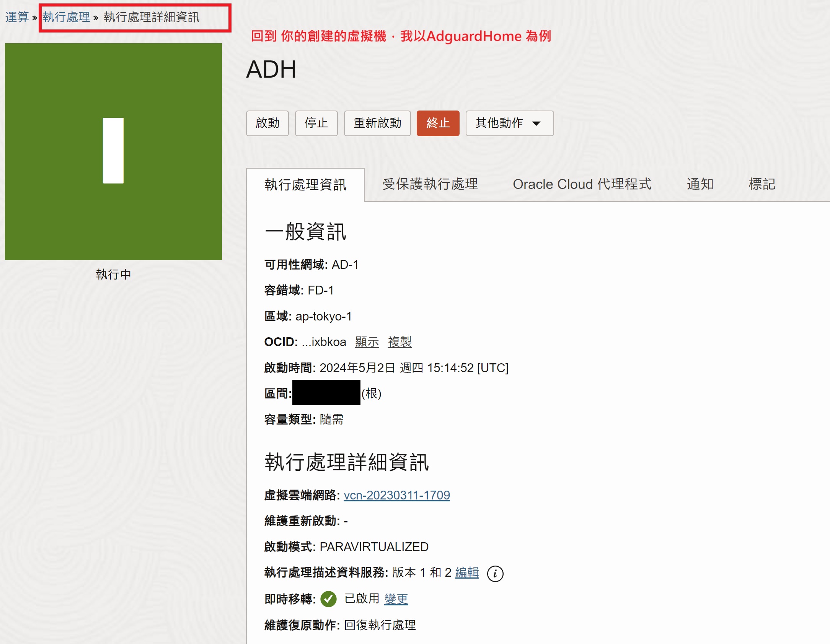This screenshot has height=644, width=830.
Task: Click the 重新啟動 button
Action: tap(377, 123)
